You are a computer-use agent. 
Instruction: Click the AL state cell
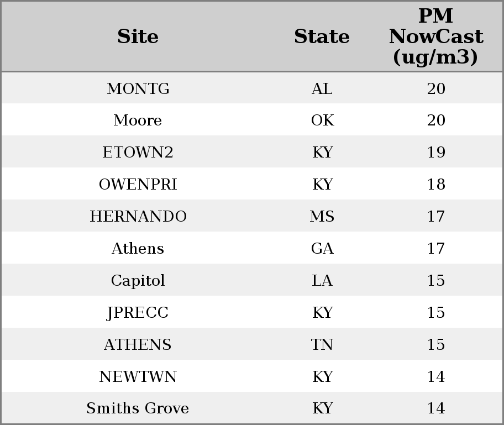322,88
